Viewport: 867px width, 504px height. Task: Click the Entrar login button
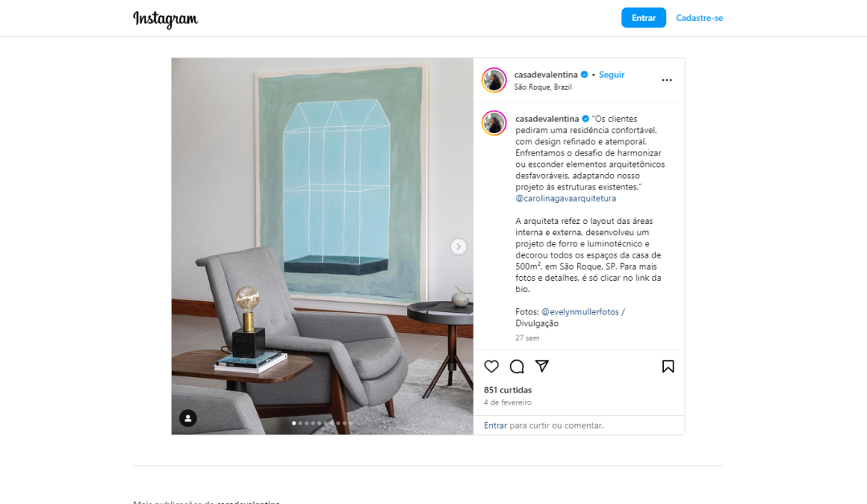click(x=644, y=18)
